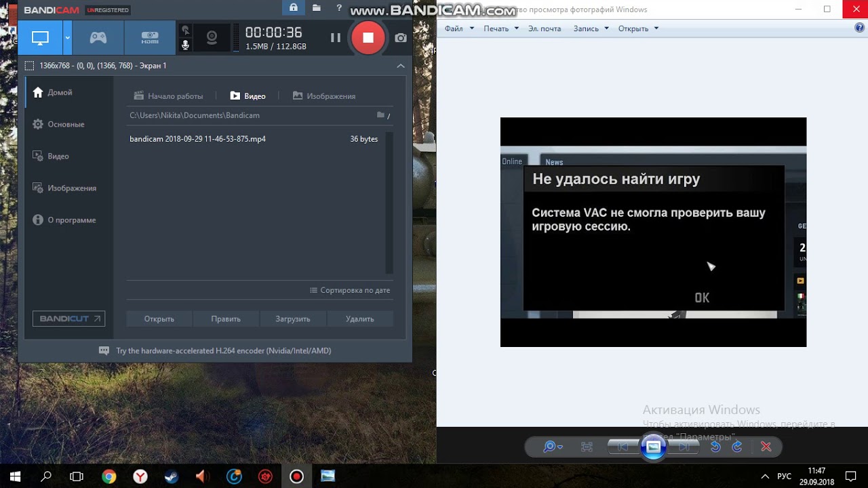868x488 pixels.
Task: Switch РУС input language indicator
Action: coord(784,476)
